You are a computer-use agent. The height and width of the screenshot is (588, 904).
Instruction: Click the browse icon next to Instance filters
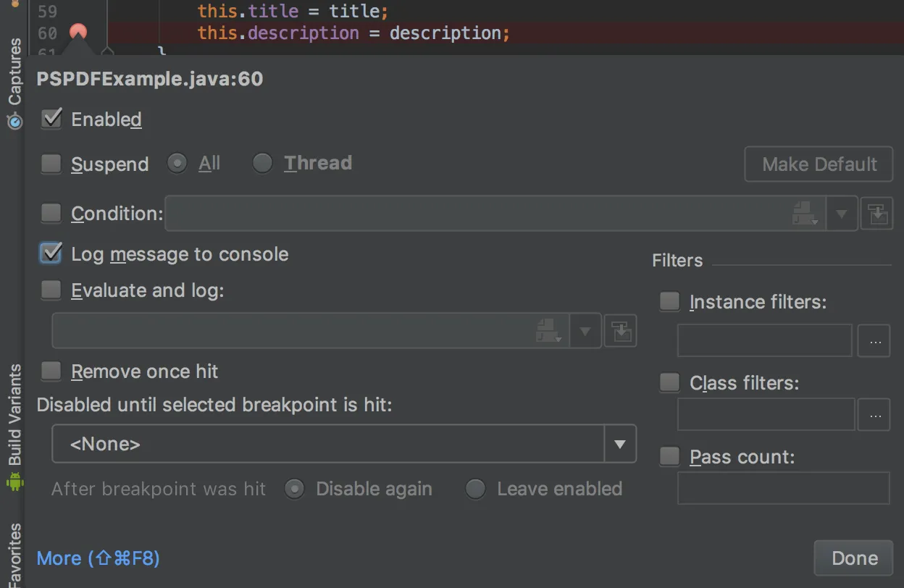click(874, 340)
